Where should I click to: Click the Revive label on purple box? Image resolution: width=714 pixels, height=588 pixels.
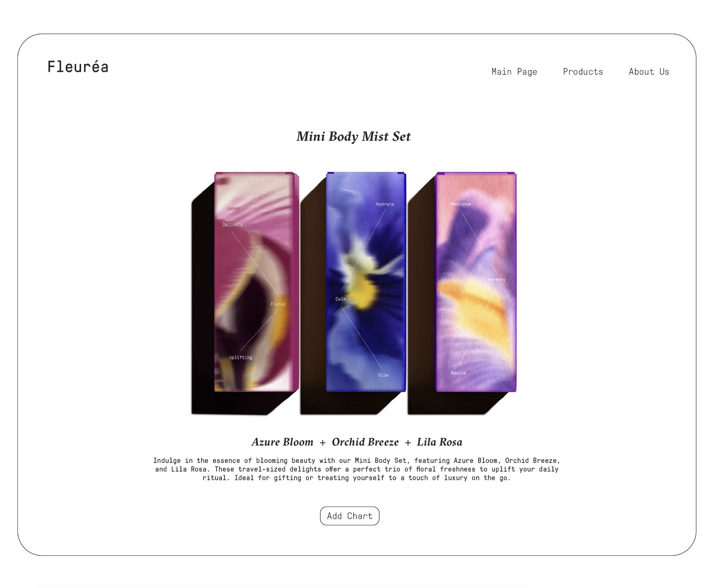coord(458,373)
